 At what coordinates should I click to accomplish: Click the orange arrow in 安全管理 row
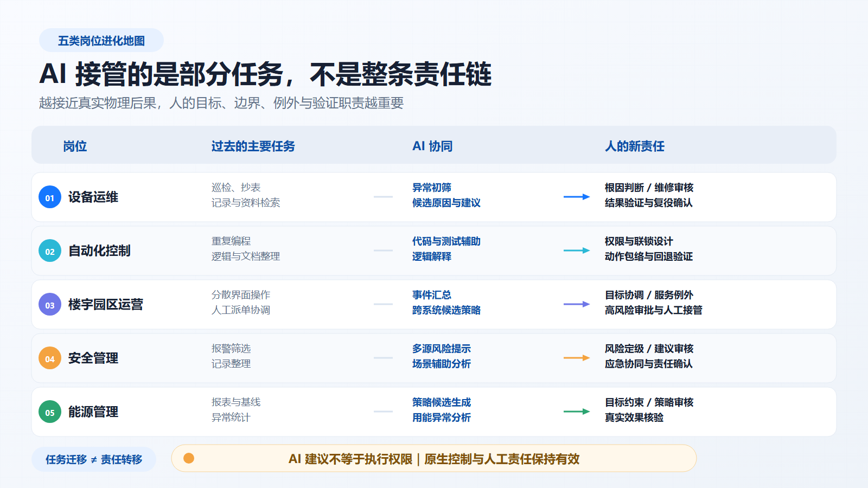pyautogui.click(x=577, y=358)
